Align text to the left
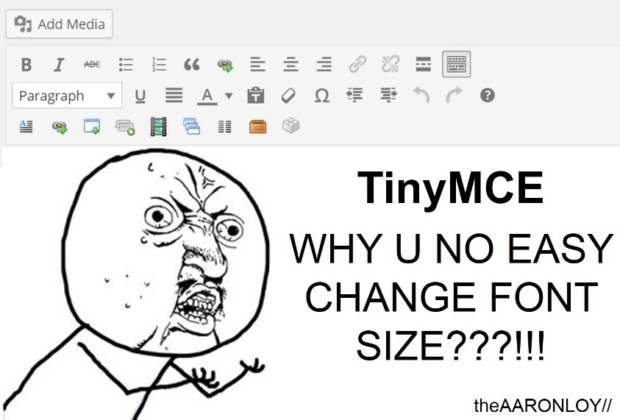Viewport: 620px width, 420px height. (258, 65)
